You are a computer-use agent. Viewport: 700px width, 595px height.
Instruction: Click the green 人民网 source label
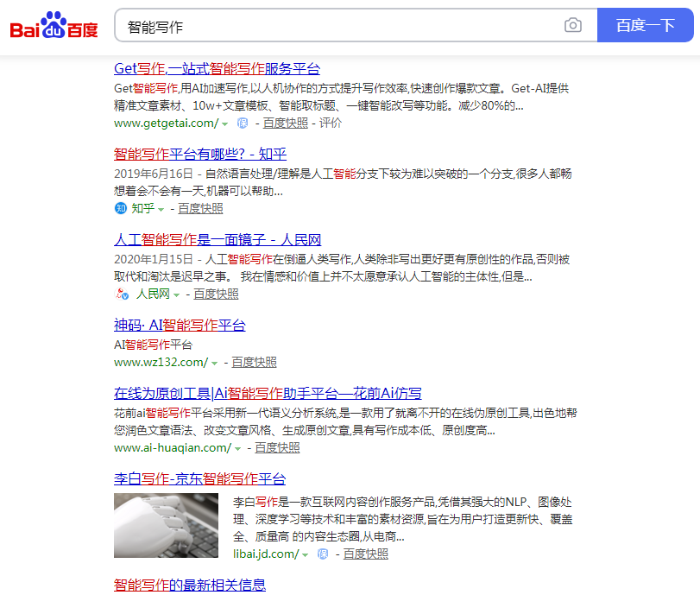153,294
